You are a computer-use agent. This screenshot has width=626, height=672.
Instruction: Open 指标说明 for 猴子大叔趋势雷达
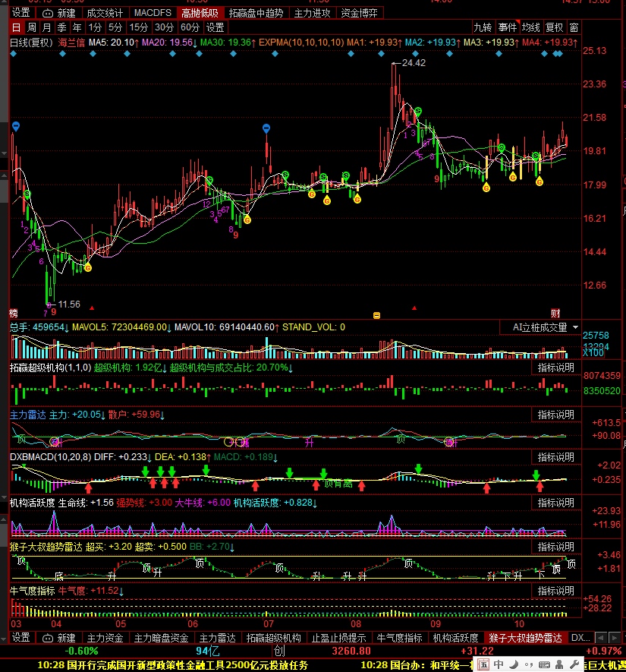555,547
